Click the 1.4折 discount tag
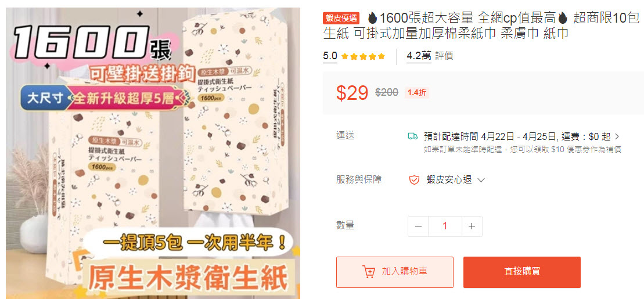The height and width of the screenshot is (299, 644). 417,93
